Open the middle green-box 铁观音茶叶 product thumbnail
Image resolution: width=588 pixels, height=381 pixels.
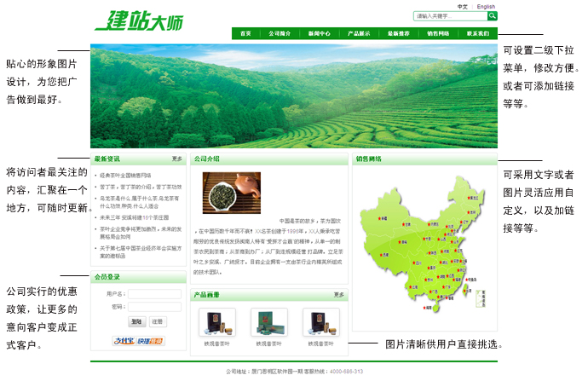[x=269, y=322]
